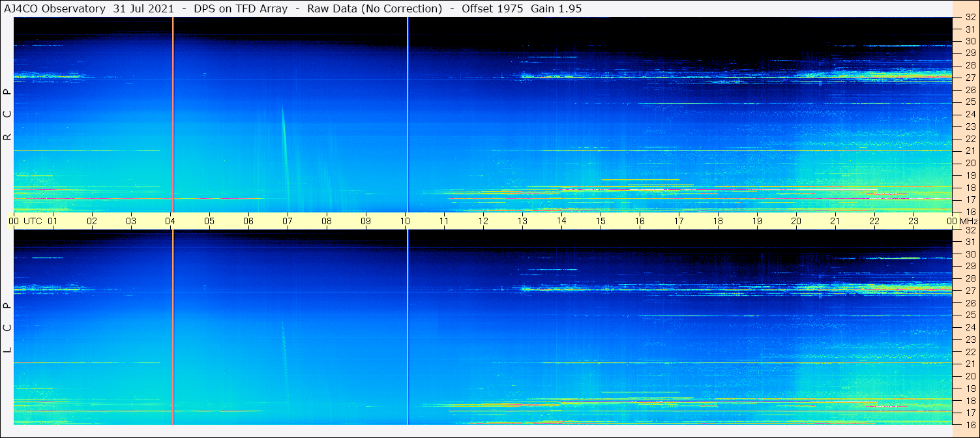The height and width of the screenshot is (438, 980).
Task: Click the 04 UTC vertical marker in RCP panel
Action: (173, 115)
